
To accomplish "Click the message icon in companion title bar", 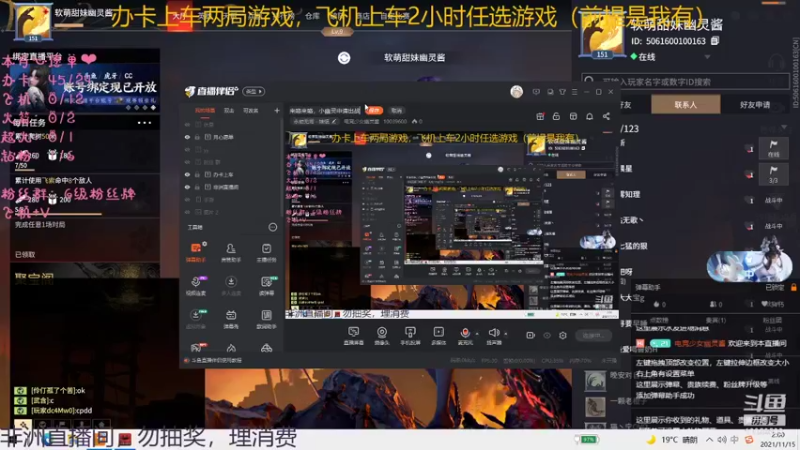I will [536, 92].
